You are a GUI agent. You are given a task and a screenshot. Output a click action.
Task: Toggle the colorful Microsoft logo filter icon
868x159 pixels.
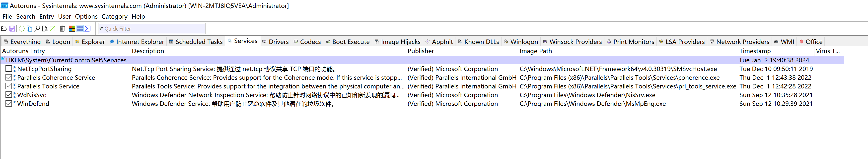pyautogui.click(x=72, y=29)
